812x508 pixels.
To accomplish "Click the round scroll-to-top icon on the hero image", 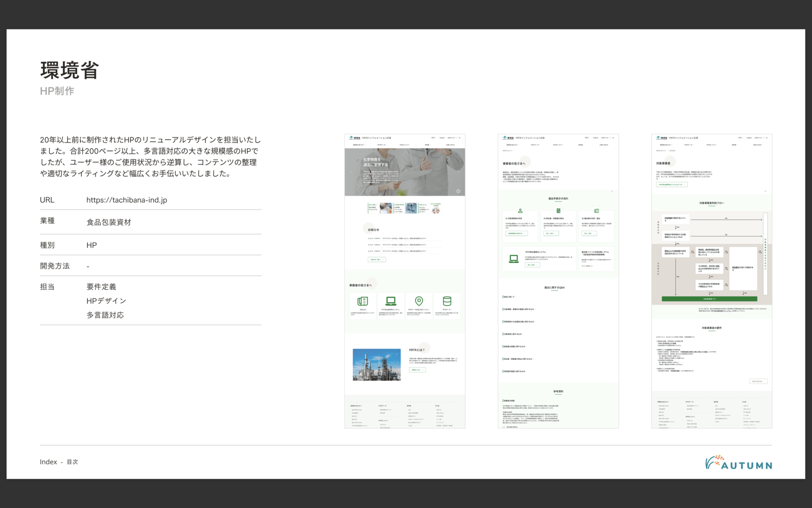I will [458, 191].
